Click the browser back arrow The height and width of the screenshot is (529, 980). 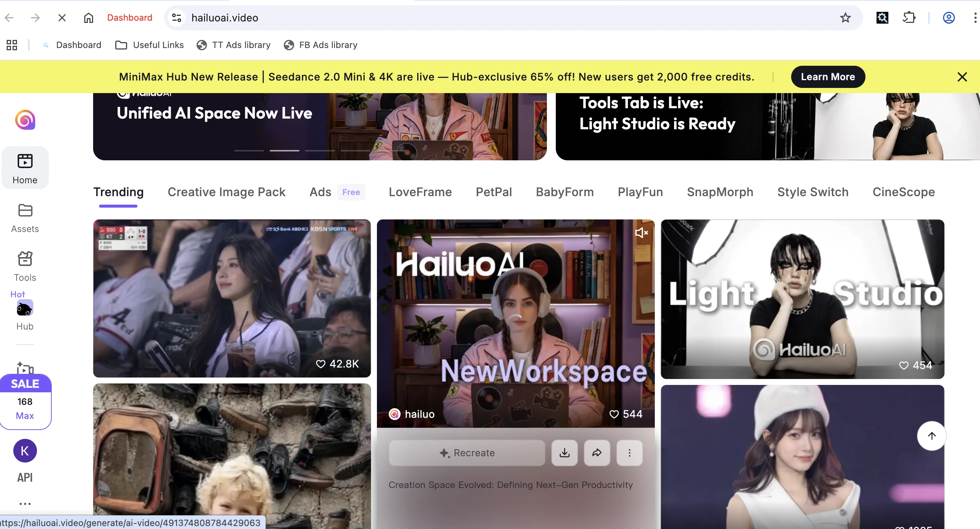tap(10, 18)
